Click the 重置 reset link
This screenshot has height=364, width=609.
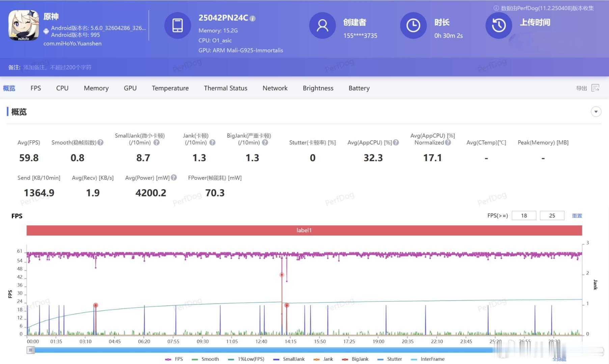pyautogui.click(x=577, y=216)
